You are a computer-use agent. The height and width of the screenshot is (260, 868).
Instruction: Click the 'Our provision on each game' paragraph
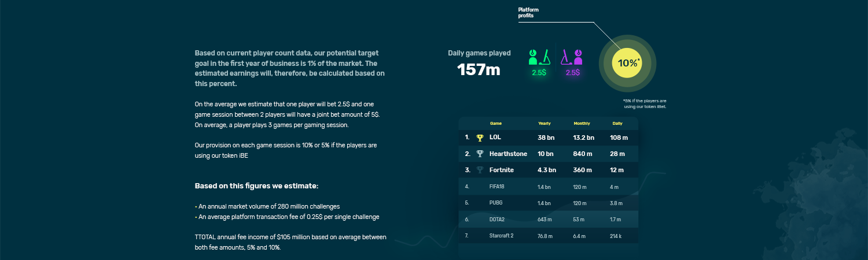(x=286, y=150)
